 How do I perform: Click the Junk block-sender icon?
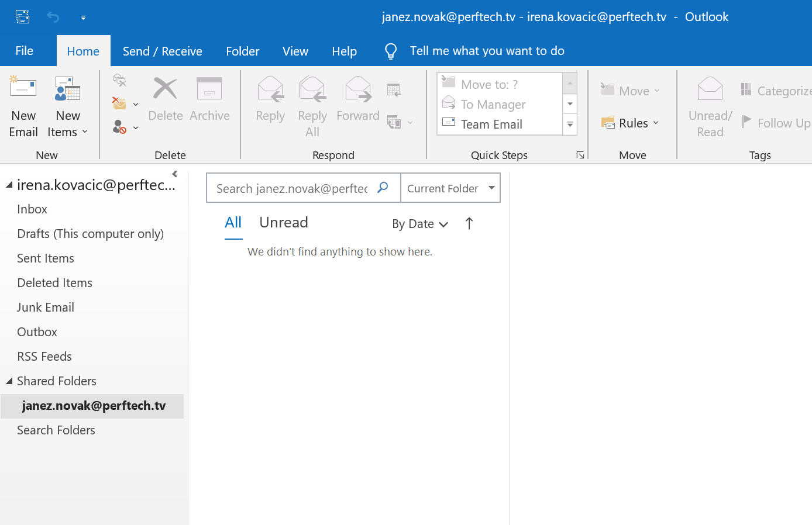tap(119, 127)
